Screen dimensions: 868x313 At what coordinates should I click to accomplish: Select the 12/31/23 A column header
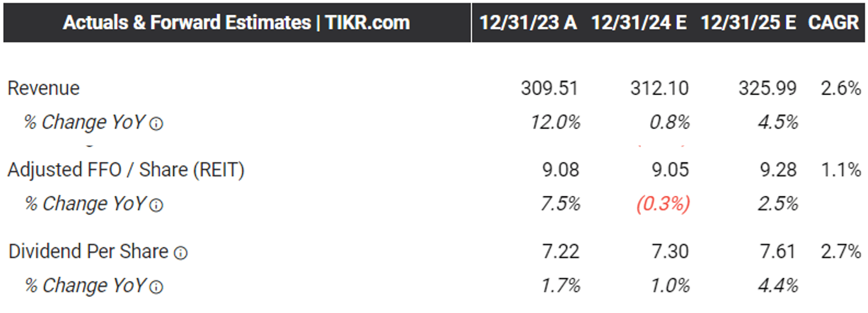click(528, 22)
